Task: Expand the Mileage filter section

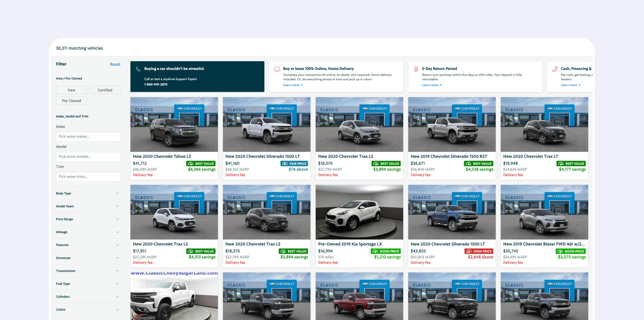Action: (x=88, y=232)
